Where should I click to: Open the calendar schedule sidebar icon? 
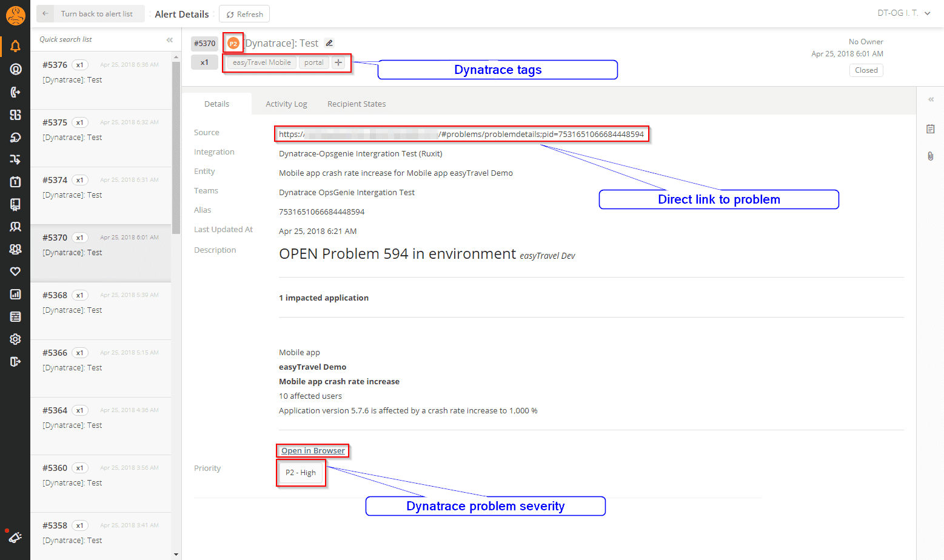coord(15,182)
